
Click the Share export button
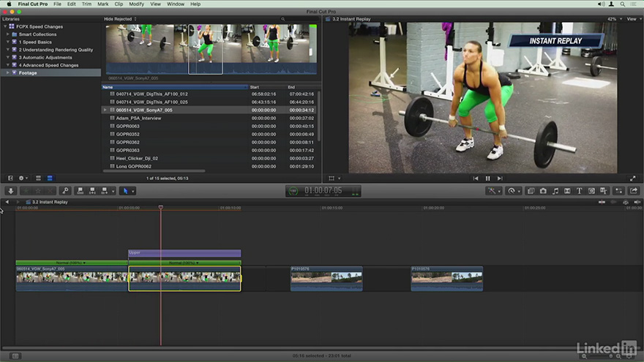(x=634, y=191)
